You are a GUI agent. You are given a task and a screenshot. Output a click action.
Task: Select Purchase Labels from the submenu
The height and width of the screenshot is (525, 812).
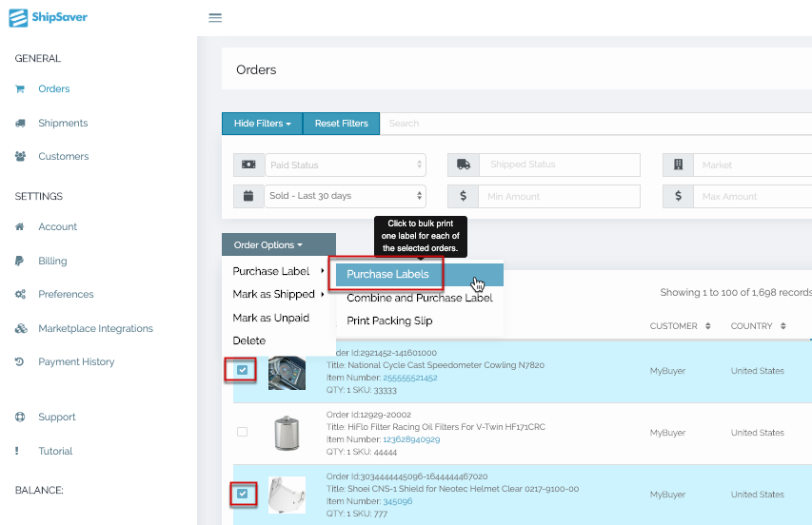click(387, 274)
